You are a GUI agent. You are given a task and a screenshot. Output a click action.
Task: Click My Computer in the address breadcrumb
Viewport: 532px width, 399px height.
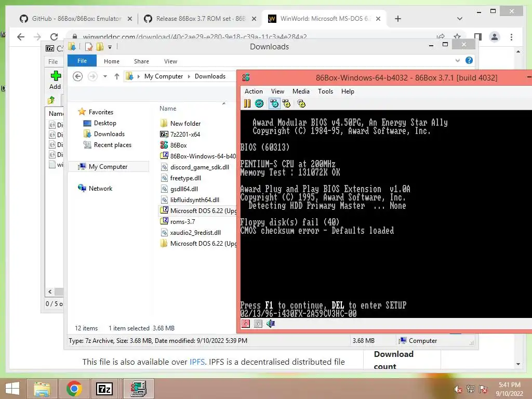click(x=164, y=76)
